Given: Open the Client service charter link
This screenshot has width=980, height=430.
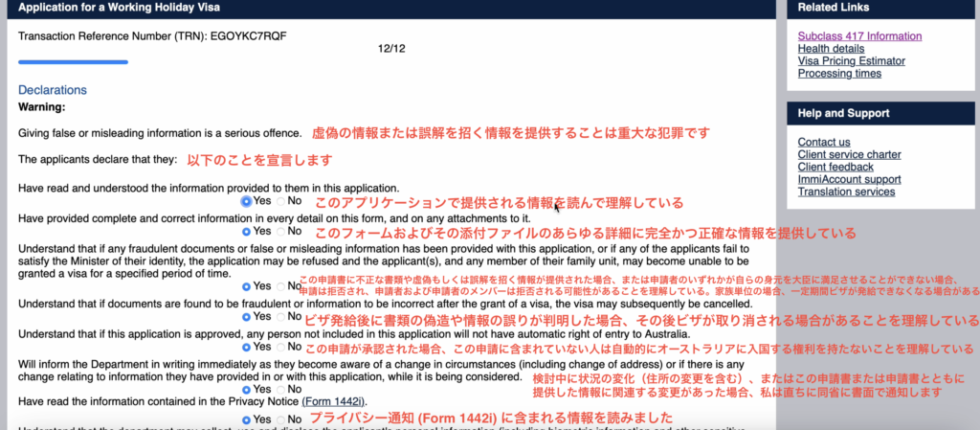Looking at the screenshot, I should [x=849, y=155].
